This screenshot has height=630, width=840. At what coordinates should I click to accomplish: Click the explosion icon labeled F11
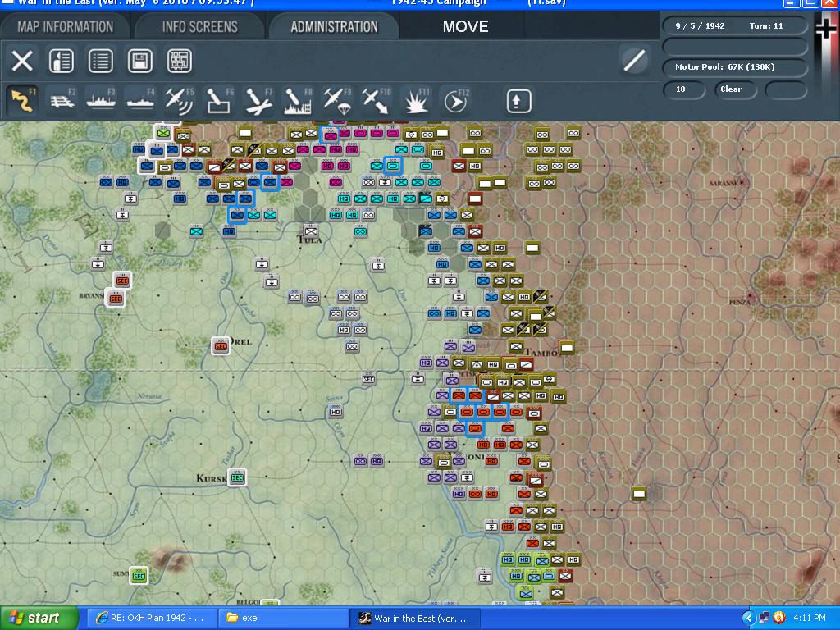416,101
